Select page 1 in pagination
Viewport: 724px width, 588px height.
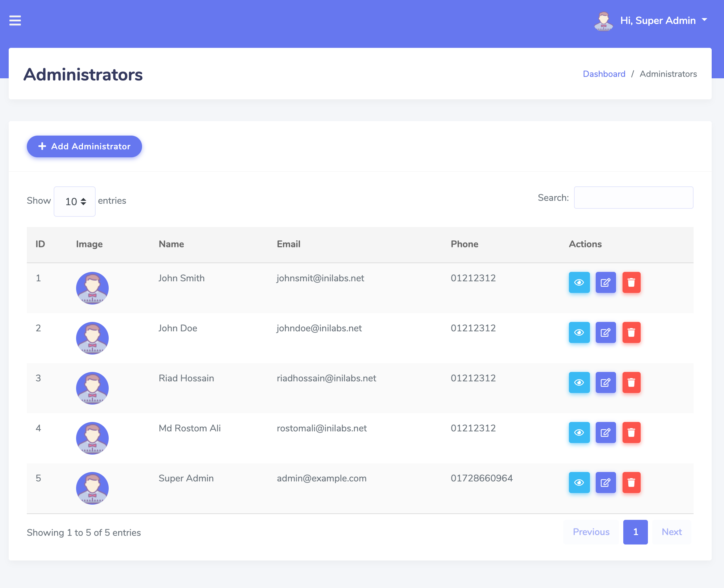pos(636,532)
